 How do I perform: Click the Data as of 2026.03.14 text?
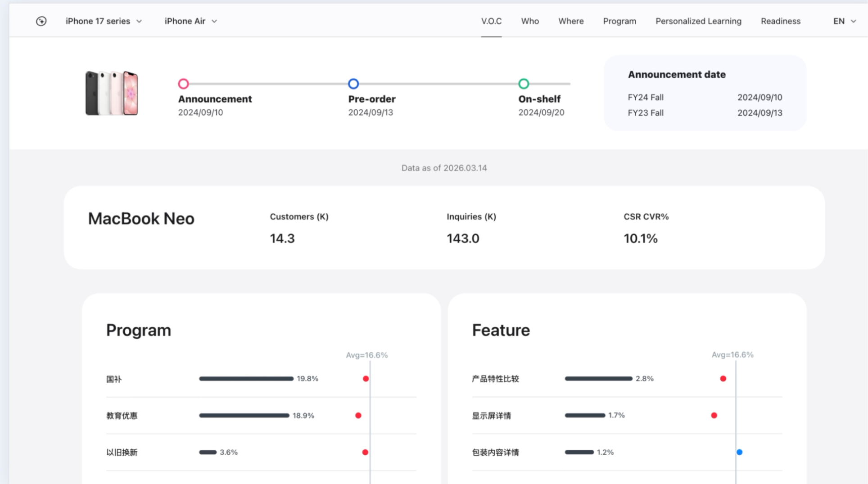pyautogui.click(x=444, y=168)
